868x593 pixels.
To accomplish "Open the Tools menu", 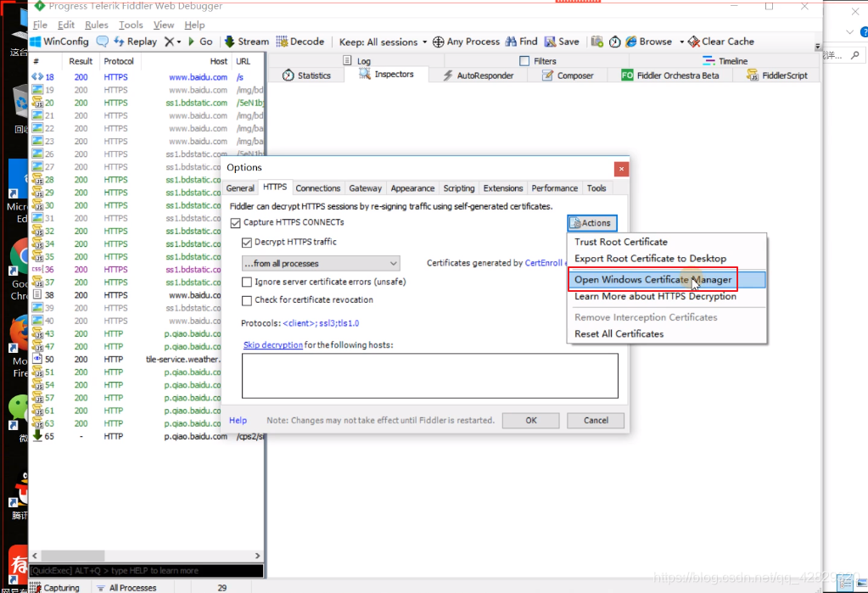I will [131, 25].
